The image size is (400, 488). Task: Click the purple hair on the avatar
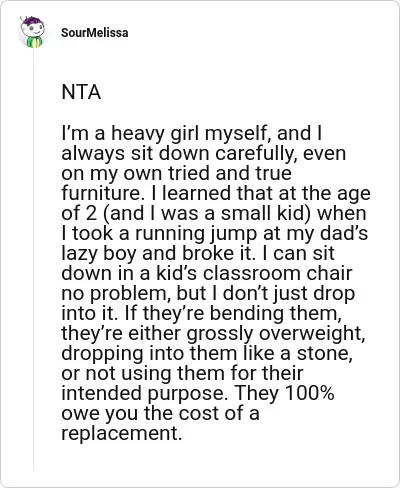(32, 21)
